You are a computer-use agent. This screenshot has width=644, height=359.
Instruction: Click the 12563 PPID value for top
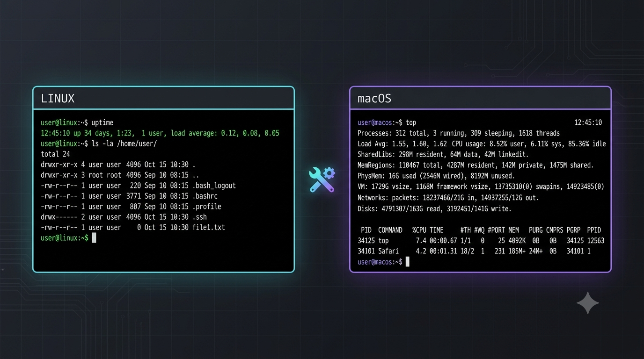[595, 241]
